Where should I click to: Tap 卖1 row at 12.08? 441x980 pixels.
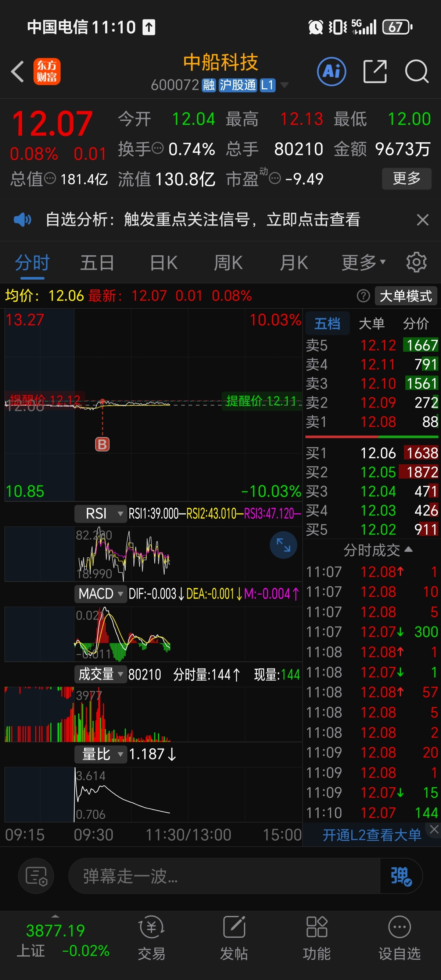(x=372, y=422)
